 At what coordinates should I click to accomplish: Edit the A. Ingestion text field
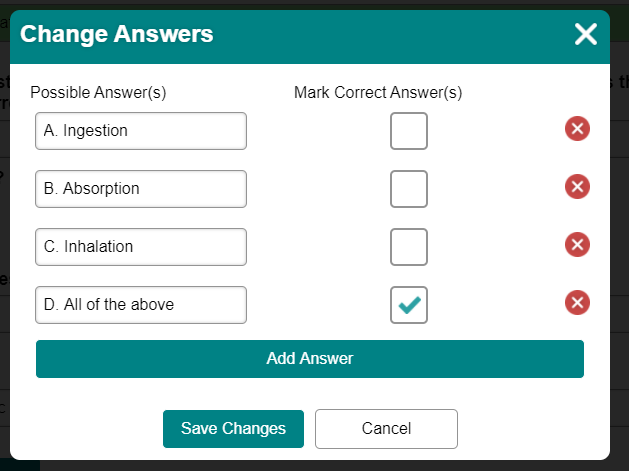tap(141, 131)
